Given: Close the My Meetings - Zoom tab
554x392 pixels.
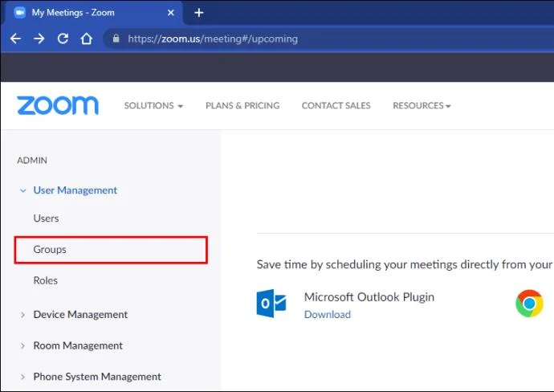Looking at the screenshot, I should pyautogui.click(x=171, y=13).
